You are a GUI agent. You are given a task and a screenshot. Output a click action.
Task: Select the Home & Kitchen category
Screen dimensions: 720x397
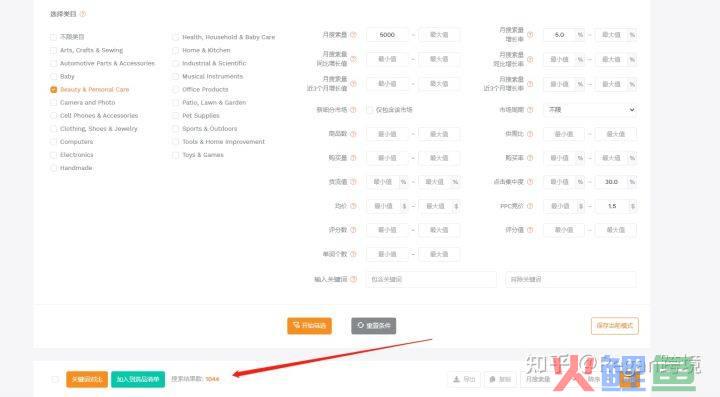point(175,50)
